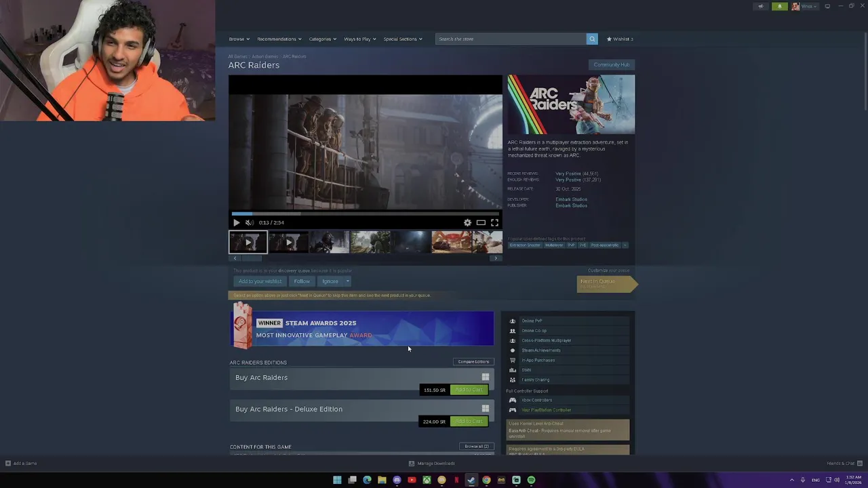868x488 pixels.
Task: Click the Xbox Controllers gamepad icon
Action: point(512,400)
